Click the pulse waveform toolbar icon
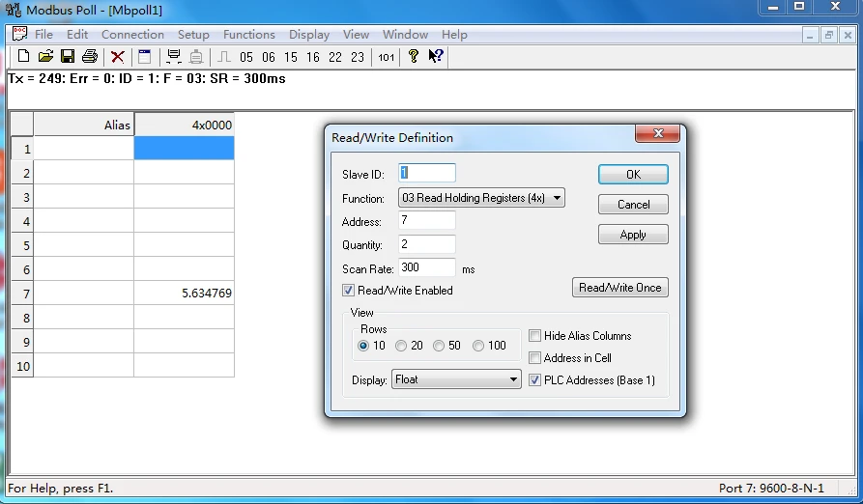863x504 pixels. 224,57
